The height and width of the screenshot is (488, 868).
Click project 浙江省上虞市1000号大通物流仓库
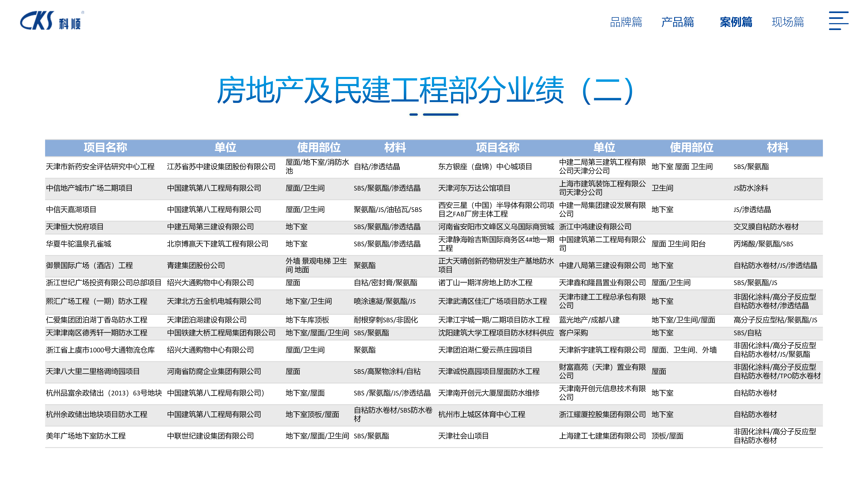[x=100, y=350]
